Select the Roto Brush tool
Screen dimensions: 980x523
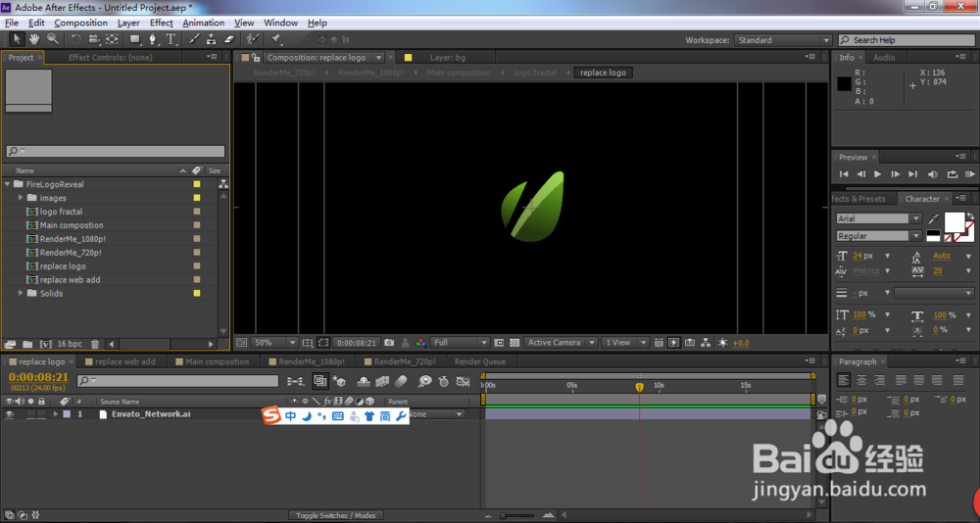click(x=252, y=39)
